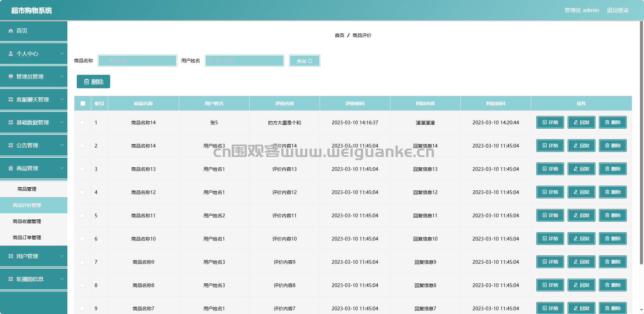Click the trash icon in row 8 删除 button
The height and width of the screenshot is (314, 644).
click(x=607, y=285)
